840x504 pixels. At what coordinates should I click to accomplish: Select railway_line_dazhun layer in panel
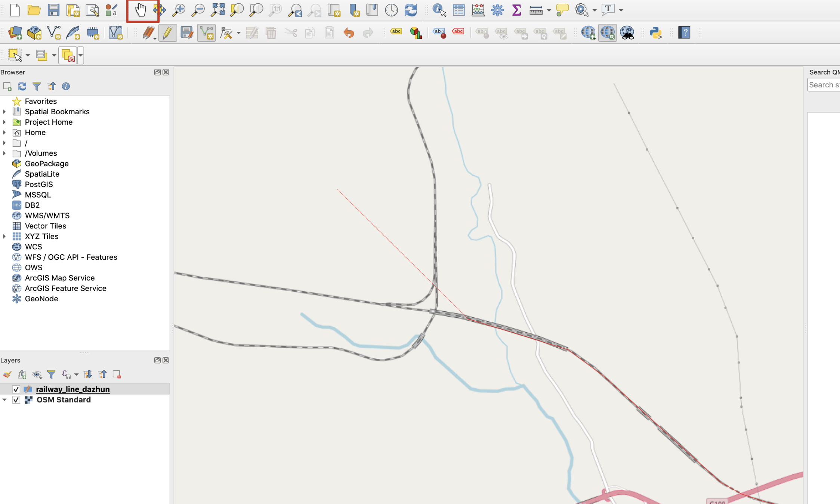72,389
